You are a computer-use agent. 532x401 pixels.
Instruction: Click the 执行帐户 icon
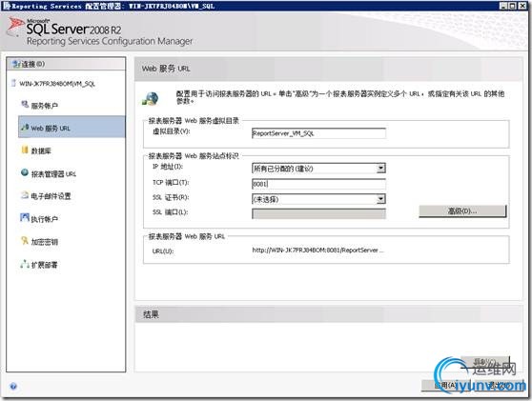(x=25, y=217)
